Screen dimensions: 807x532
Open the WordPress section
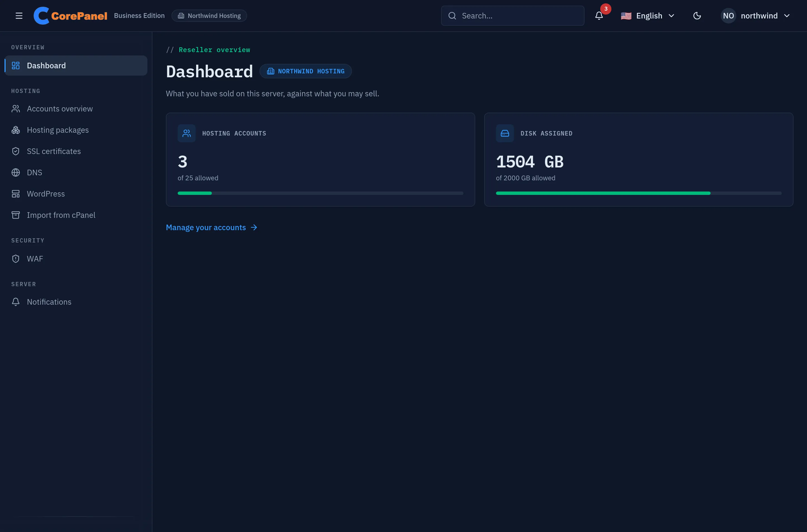click(76, 194)
